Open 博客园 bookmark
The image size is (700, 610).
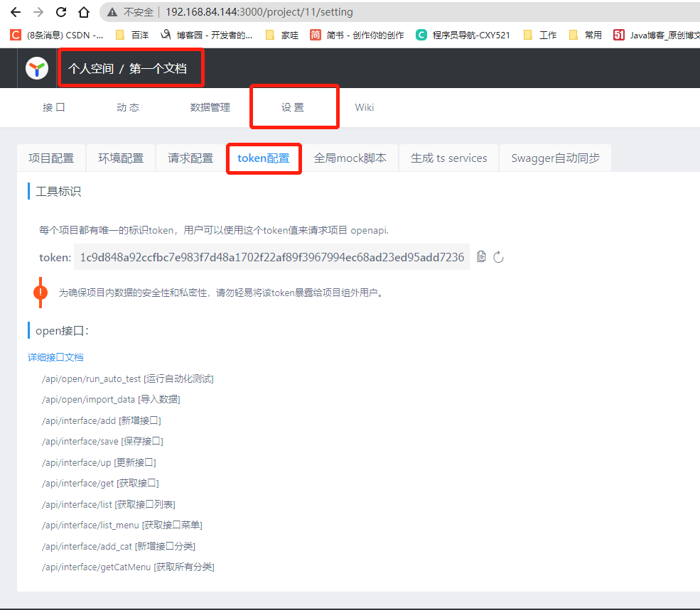pyautogui.click(x=207, y=35)
